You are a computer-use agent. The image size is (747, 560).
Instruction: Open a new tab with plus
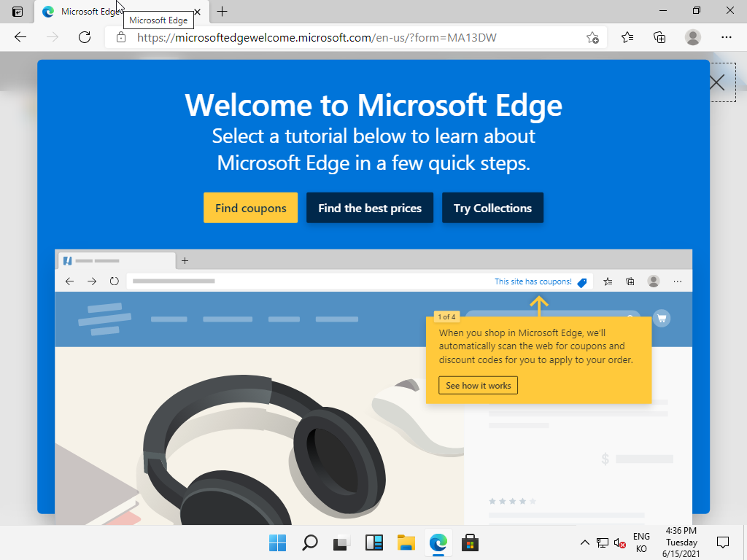click(x=222, y=12)
